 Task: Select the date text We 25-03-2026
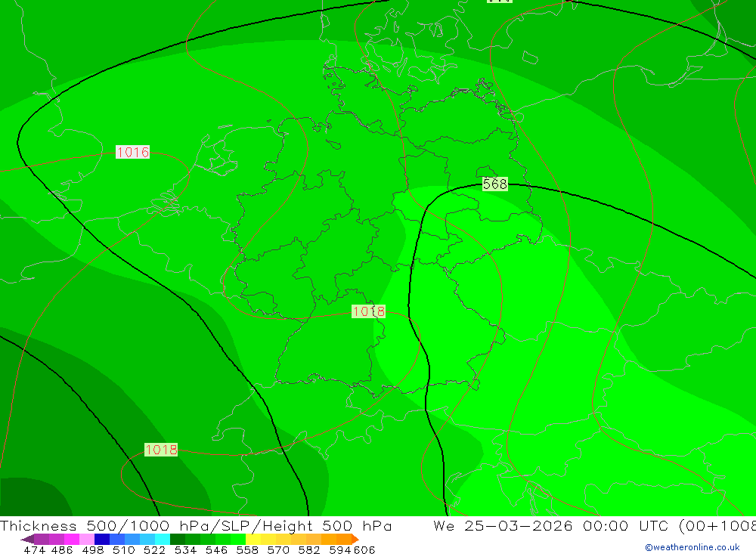(x=503, y=525)
